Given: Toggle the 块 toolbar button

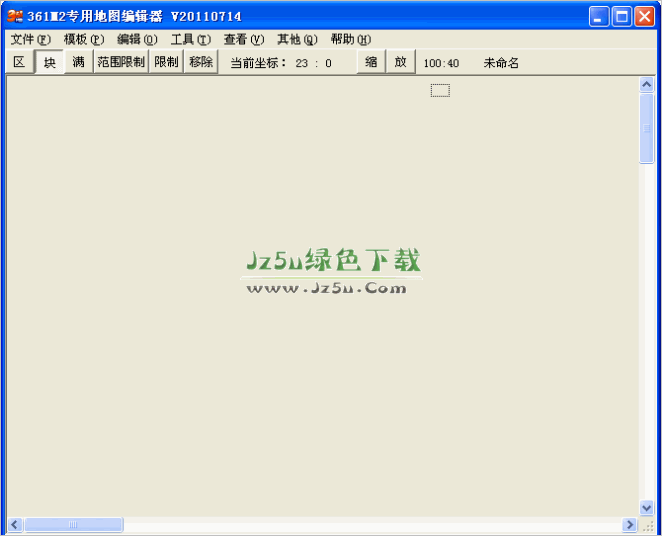Looking at the screenshot, I should 49,62.
